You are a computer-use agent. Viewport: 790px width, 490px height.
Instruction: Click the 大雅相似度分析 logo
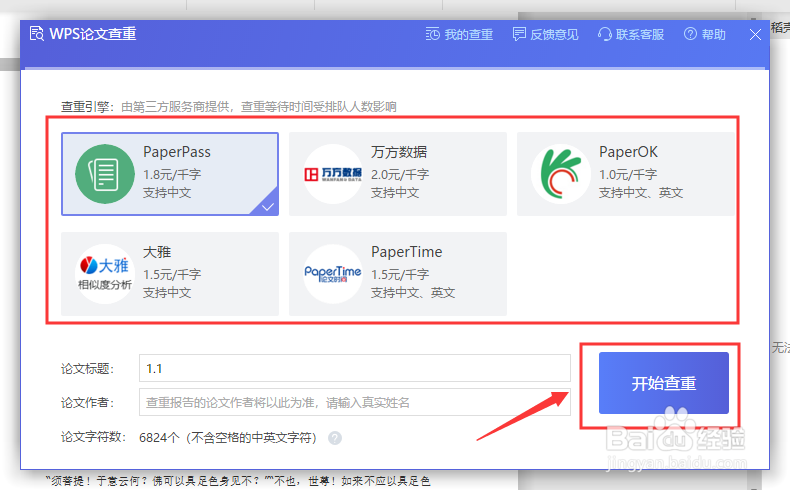pos(105,274)
